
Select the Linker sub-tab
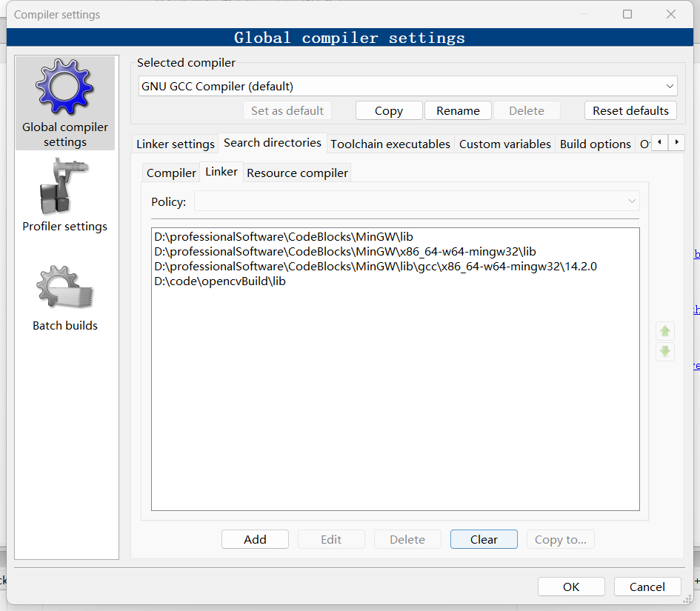click(x=221, y=172)
